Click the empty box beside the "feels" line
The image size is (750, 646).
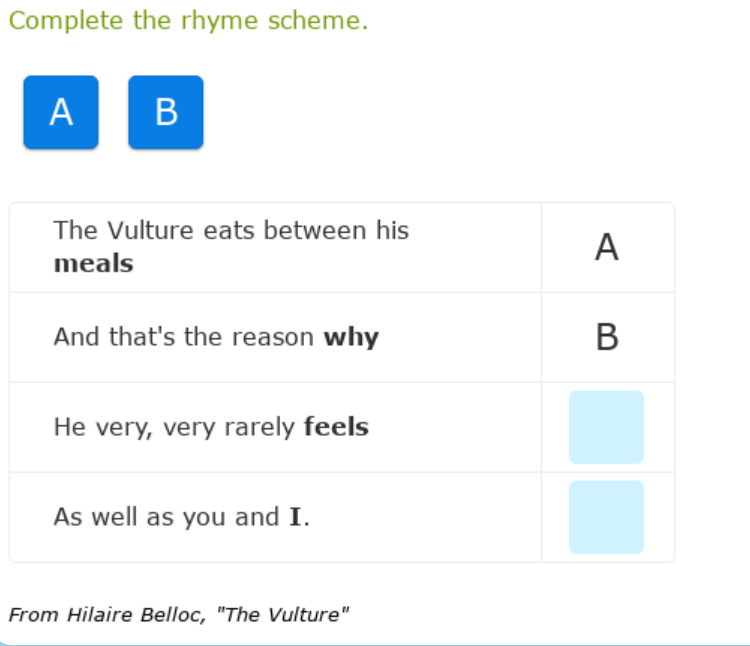click(x=606, y=427)
